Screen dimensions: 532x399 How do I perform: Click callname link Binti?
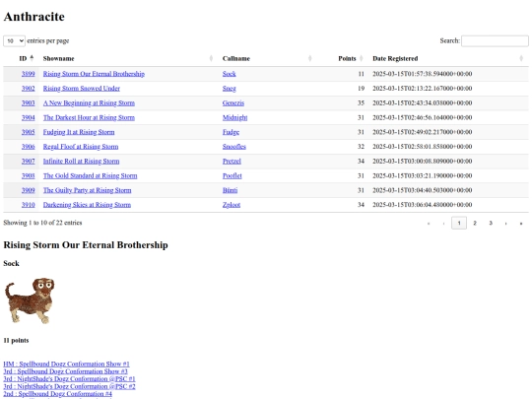pos(230,190)
